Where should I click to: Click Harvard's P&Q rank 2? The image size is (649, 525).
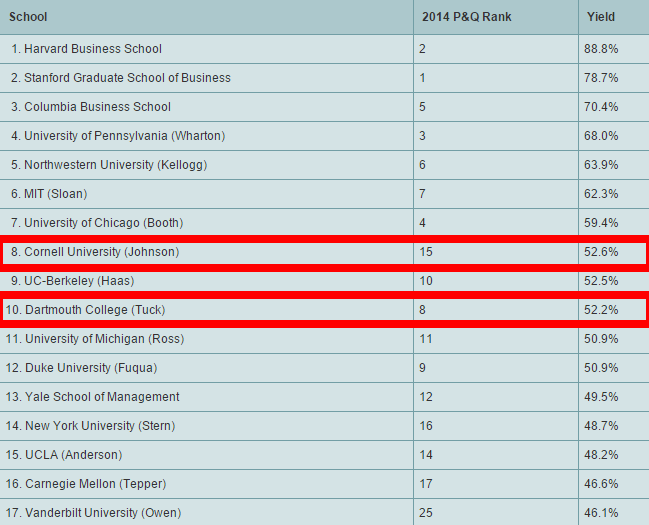(422, 49)
